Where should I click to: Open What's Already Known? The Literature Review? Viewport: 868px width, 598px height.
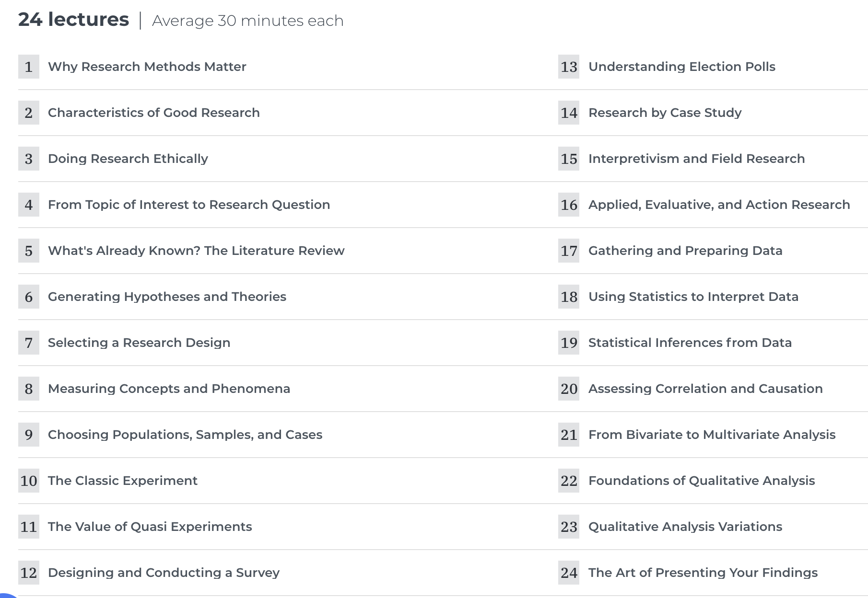[196, 251]
